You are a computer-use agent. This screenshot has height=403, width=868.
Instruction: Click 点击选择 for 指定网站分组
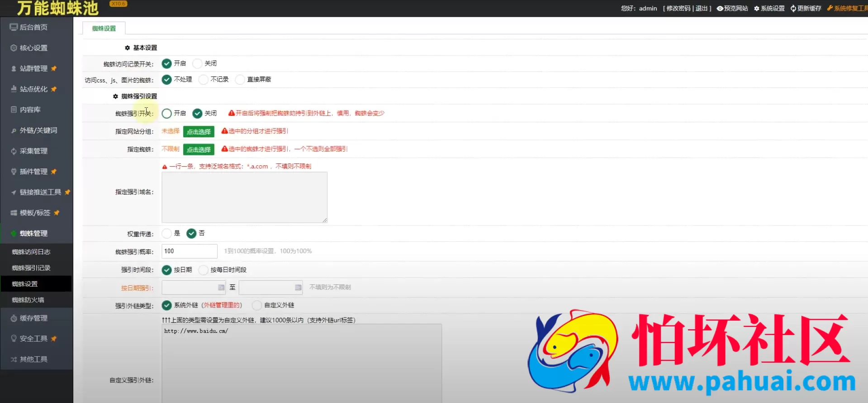[199, 132]
